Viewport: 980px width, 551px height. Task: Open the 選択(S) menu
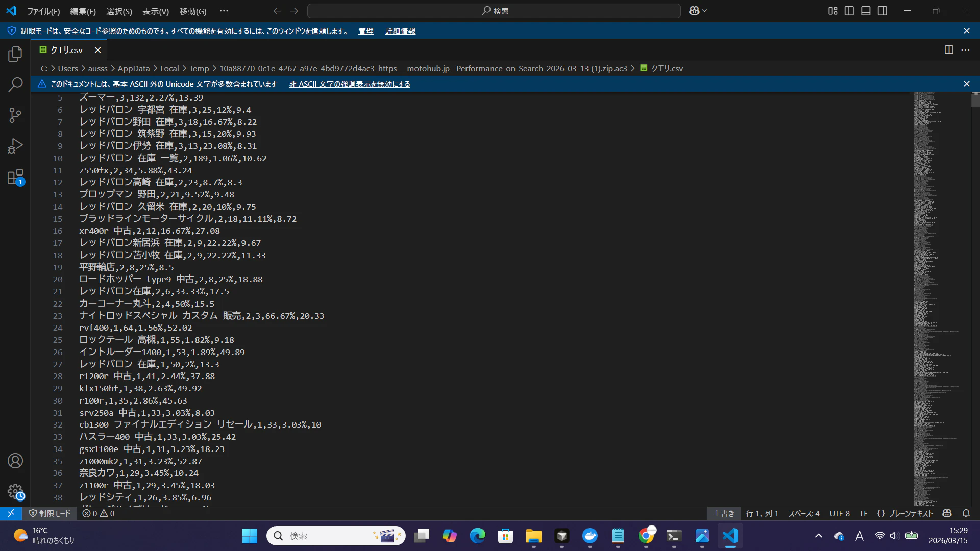click(119, 11)
